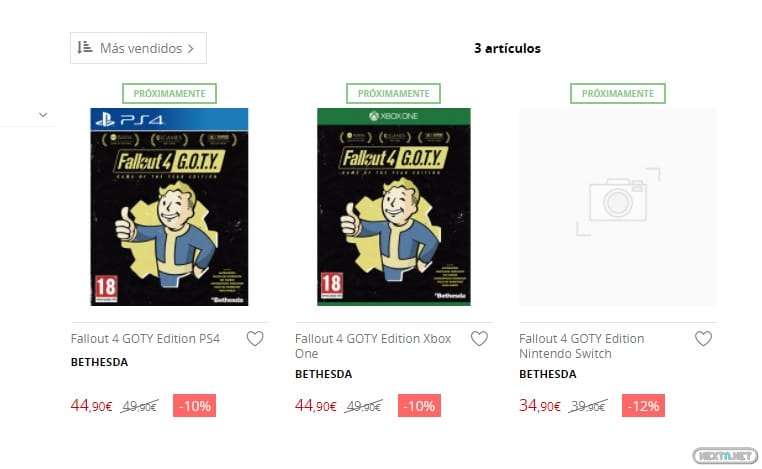This screenshot has height=469, width=762.
Task: Open Fallout 4 GOTY Nintendo Switch link
Action: pyautogui.click(x=582, y=346)
